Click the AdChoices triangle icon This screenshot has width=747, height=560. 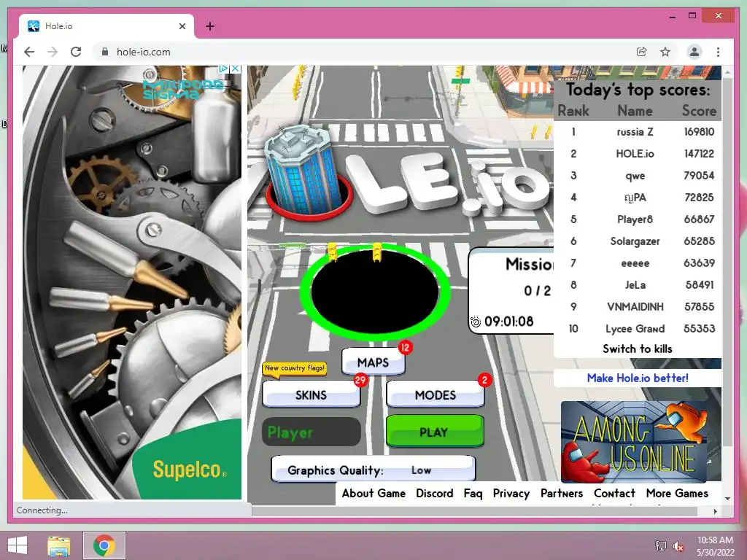[224, 69]
